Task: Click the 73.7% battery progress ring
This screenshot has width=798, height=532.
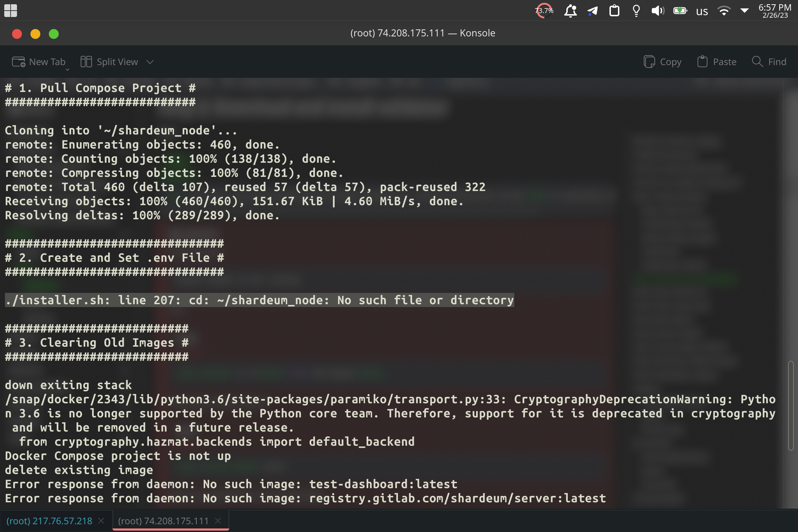Action: point(544,11)
